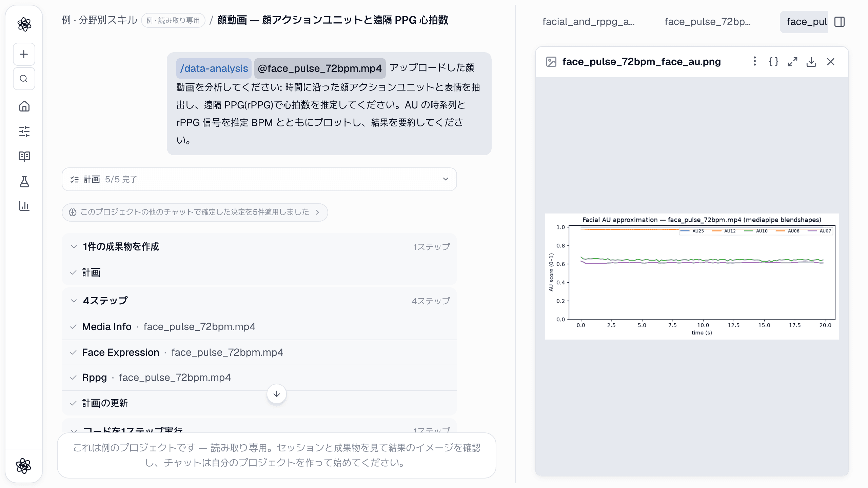
Task: Select the active face_pul tab
Action: [804, 22]
